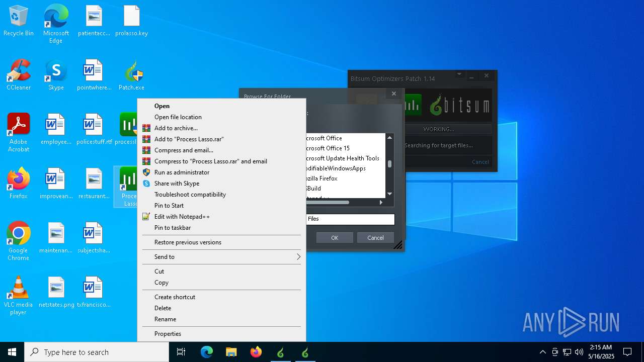
Task: Open Microsoft Edge desktop shortcut
Action: pos(56,24)
